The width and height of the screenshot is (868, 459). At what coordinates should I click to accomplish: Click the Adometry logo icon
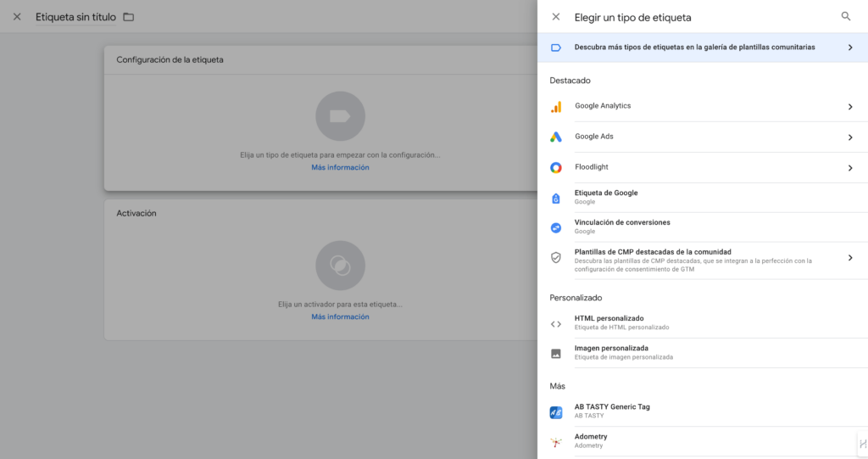[x=556, y=442]
